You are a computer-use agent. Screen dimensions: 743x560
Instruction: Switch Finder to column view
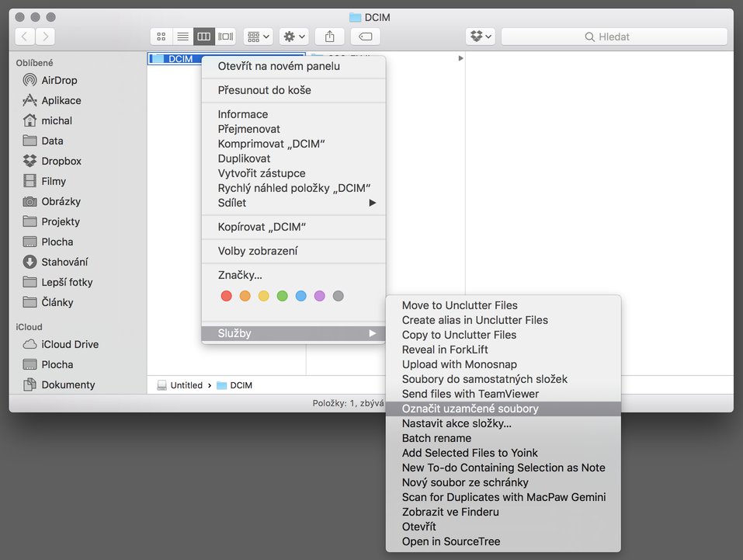pyautogui.click(x=203, y=37)
